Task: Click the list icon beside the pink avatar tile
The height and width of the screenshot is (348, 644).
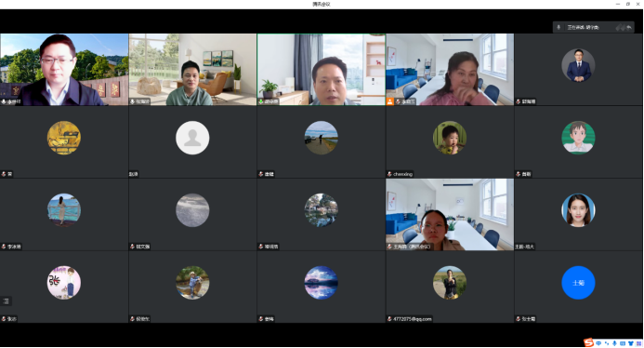Action: [x=6, y=301]
